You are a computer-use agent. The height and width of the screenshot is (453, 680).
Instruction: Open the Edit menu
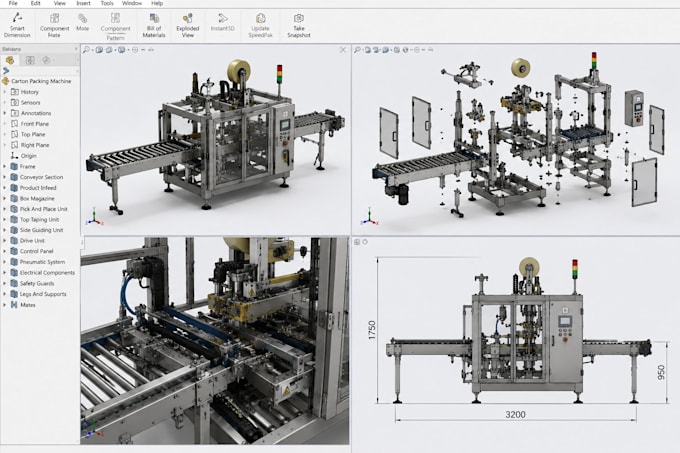[x=36, y=3]
